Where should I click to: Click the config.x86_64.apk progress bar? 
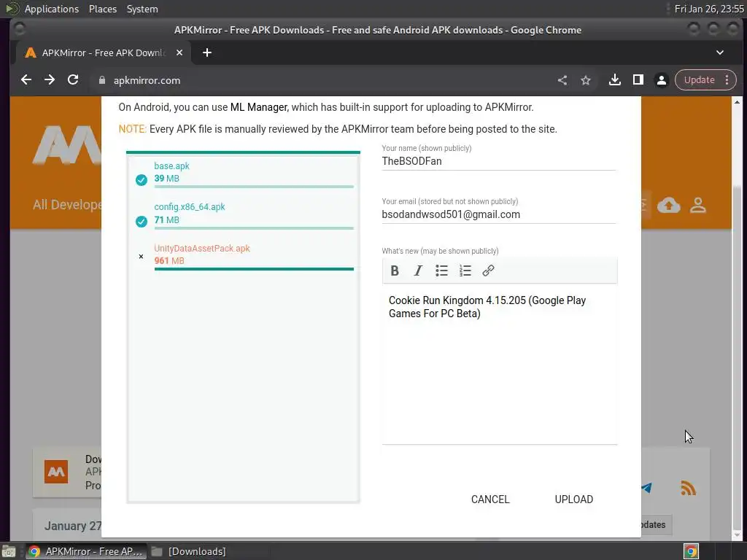(x=254, y=228)
